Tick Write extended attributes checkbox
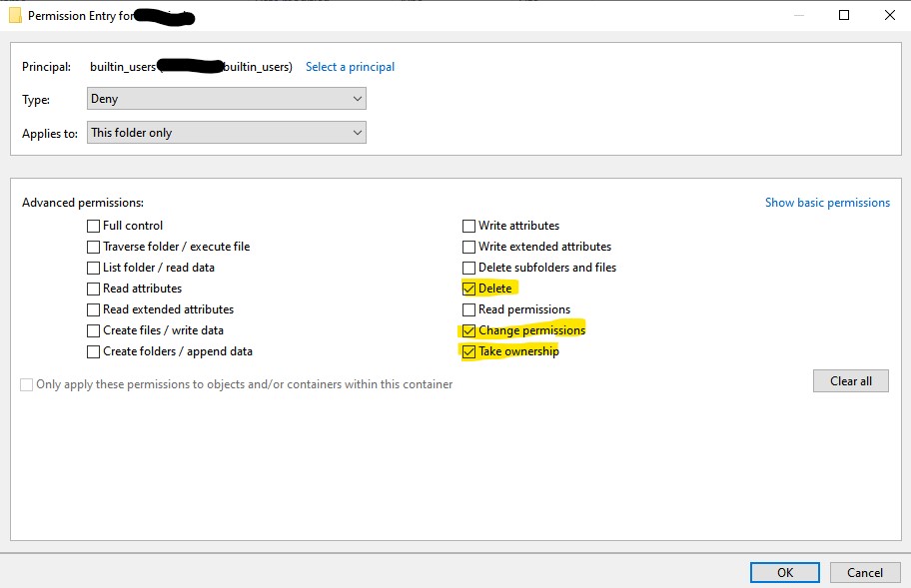Image resolution: width=911 pixels, height=588 pixels. coord(468,247)
